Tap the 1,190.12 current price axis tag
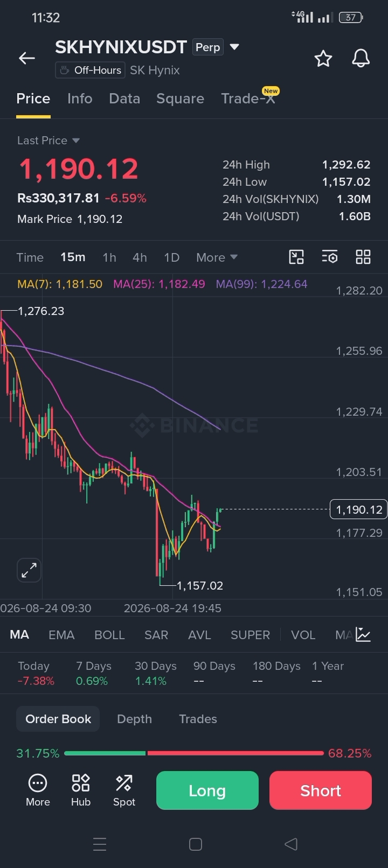The height and width of the screenshot is (868, 388). [x=359, y=509]
